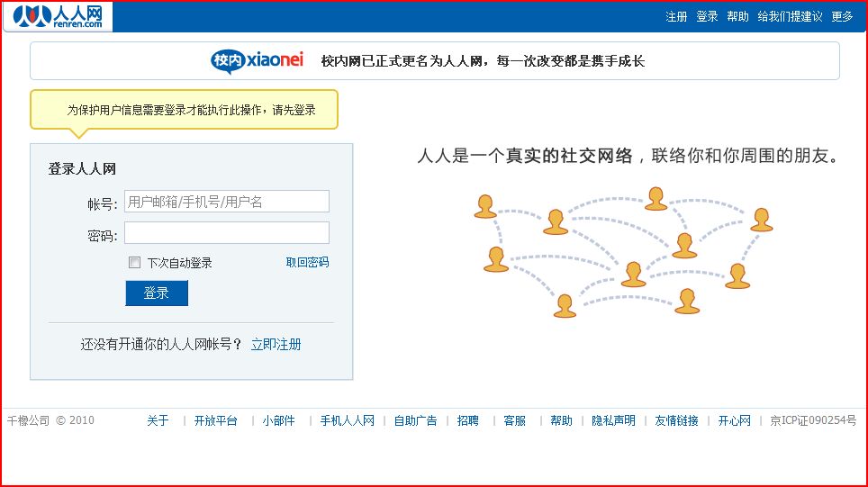Click 给我们提建议 in the header
This screenshot has width=868, height=487.
click(789, 16)
